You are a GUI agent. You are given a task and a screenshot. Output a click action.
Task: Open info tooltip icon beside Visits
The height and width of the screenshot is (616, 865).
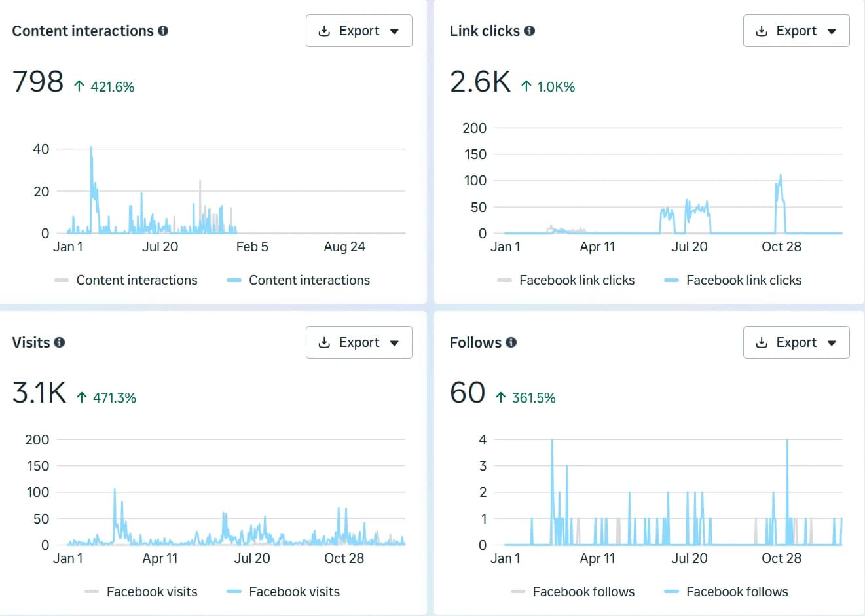point(60,342)
